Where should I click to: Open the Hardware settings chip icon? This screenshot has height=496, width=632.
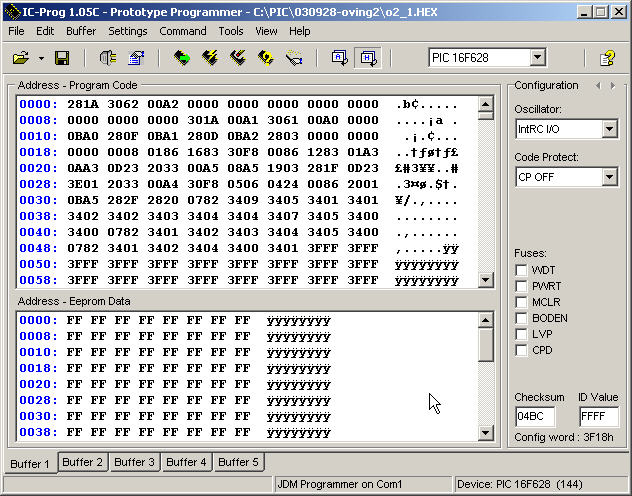[107, 59]
